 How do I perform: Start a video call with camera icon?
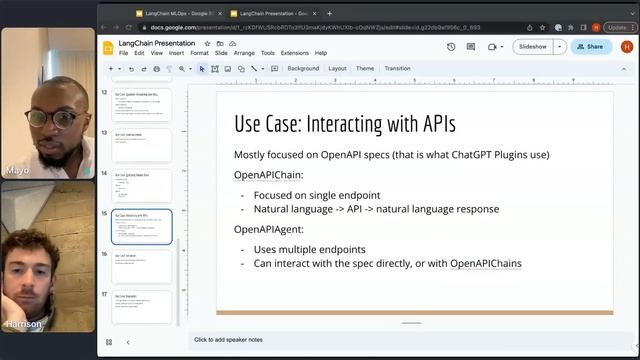click(x=492, y=47)
